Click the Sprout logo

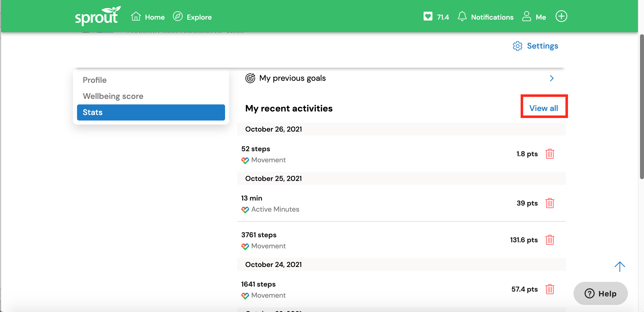coord(98,16)
